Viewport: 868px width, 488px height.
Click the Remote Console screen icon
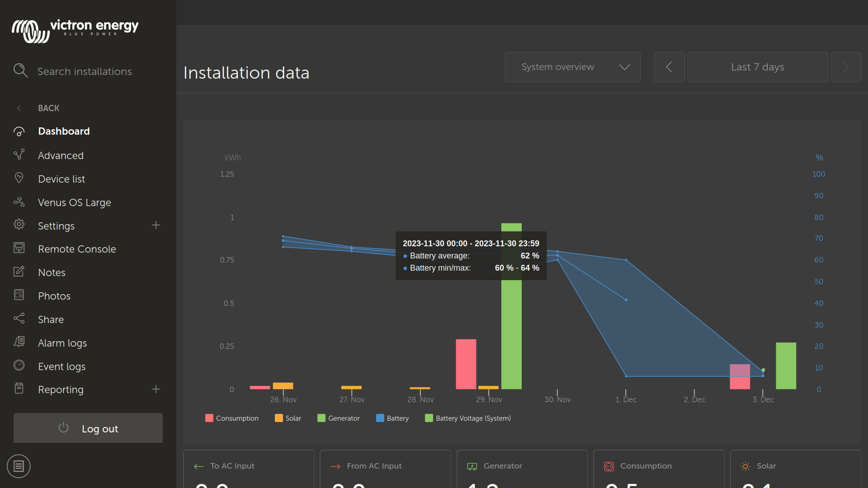(x=19, y=248)
